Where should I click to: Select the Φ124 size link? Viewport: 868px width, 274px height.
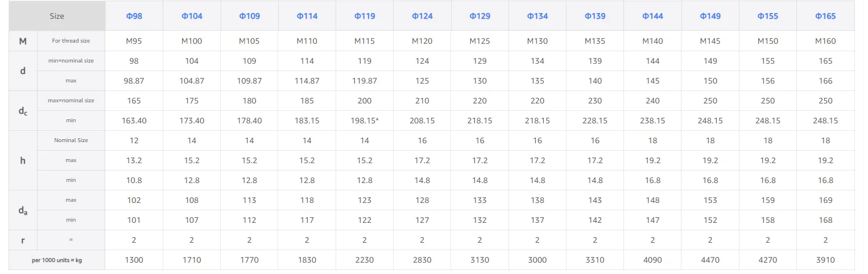coord(422,16)
